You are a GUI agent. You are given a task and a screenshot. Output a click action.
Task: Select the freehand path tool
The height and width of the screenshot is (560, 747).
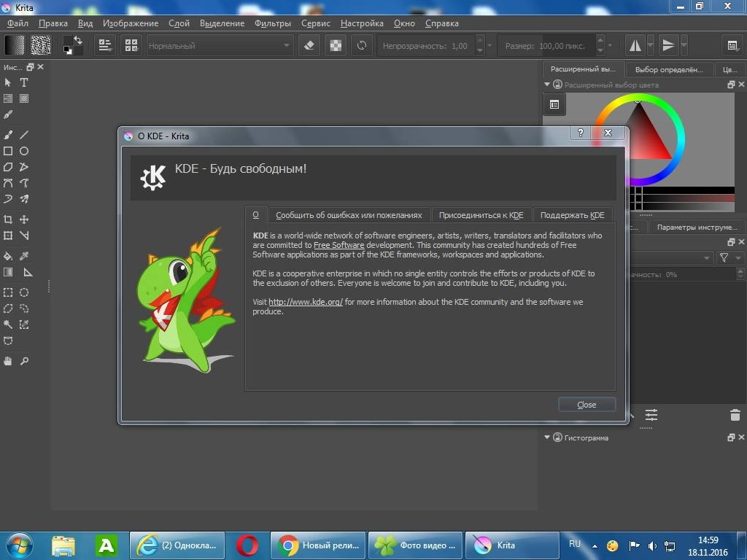click(24, 183)
